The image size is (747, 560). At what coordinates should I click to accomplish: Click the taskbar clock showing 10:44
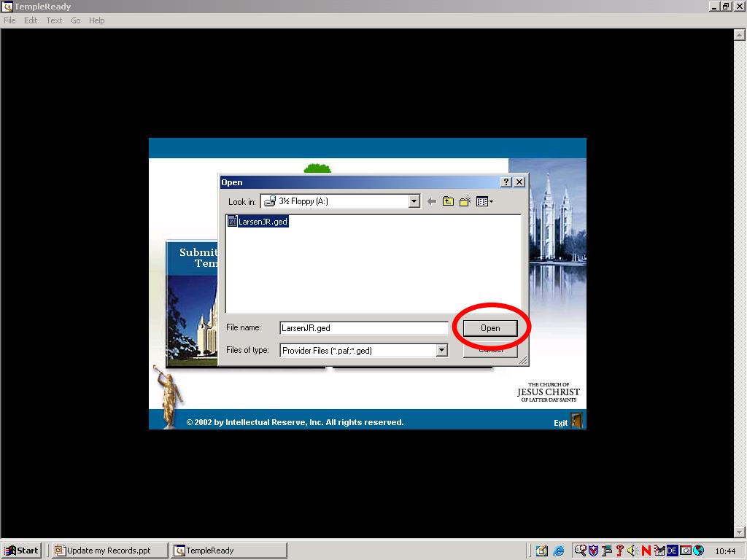tap(725, 551)
